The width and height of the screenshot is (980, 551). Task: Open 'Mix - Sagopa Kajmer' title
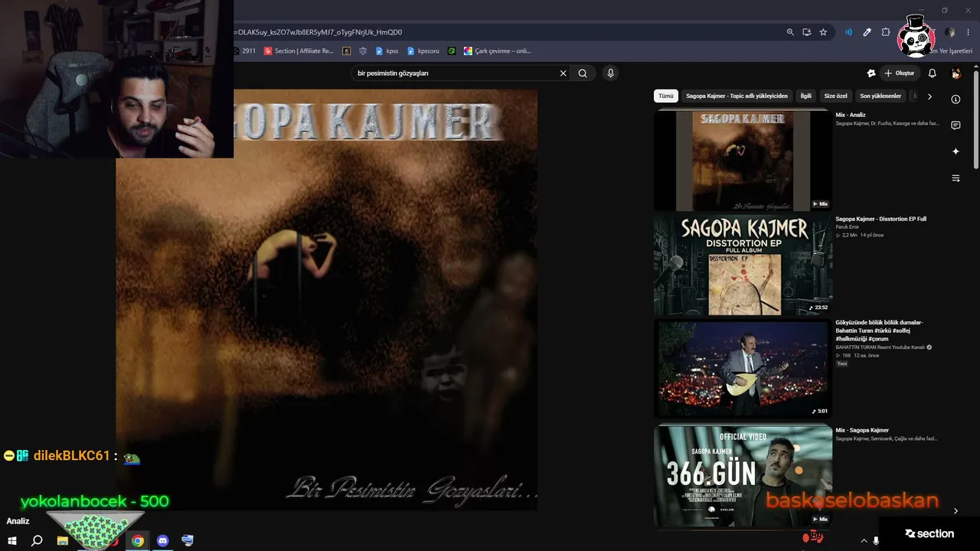click(x=862, y=430)
